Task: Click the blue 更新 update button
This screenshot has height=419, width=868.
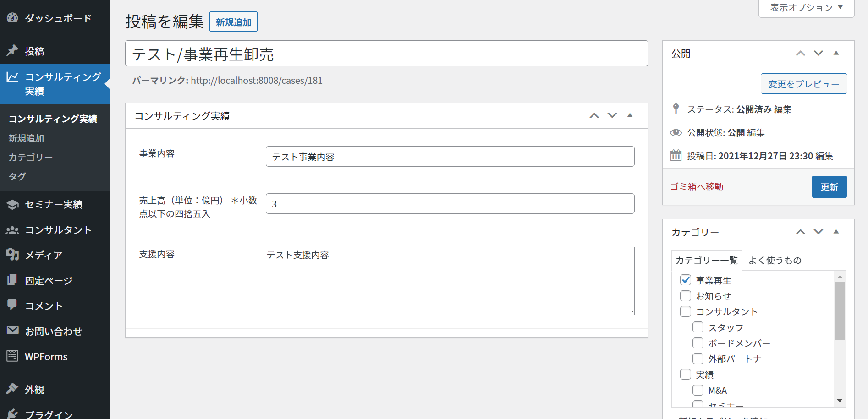Action: click(830, 187)
